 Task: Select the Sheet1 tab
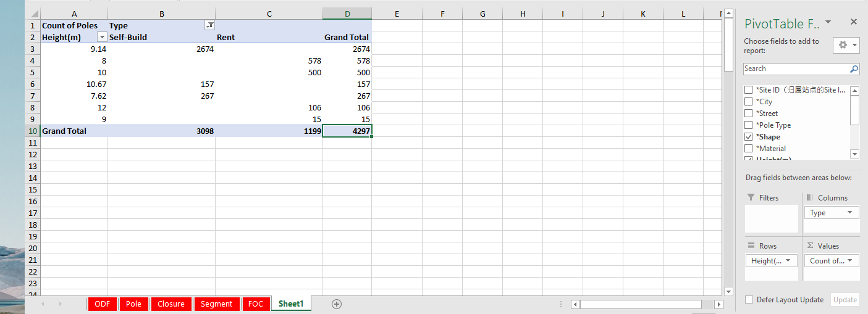click(291, 304)
